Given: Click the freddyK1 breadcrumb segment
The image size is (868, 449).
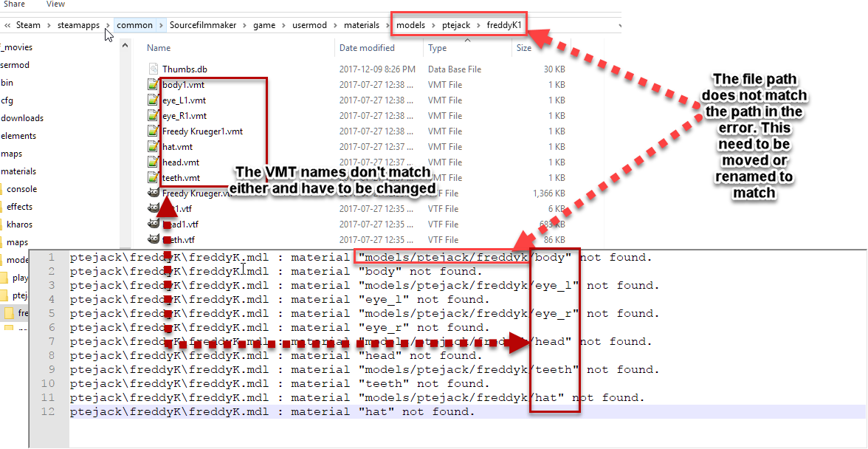Looking at the screenshot, I should [x=503, y=25].
